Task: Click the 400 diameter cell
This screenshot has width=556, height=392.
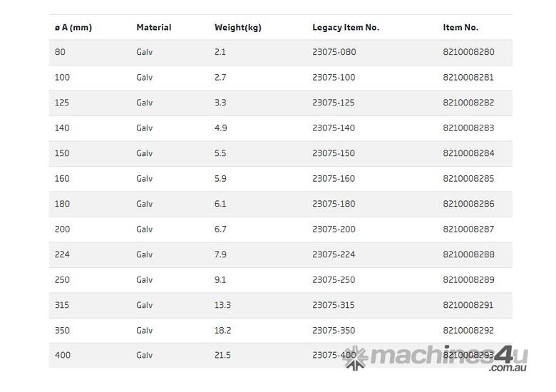Action: (x=63, y=356)
